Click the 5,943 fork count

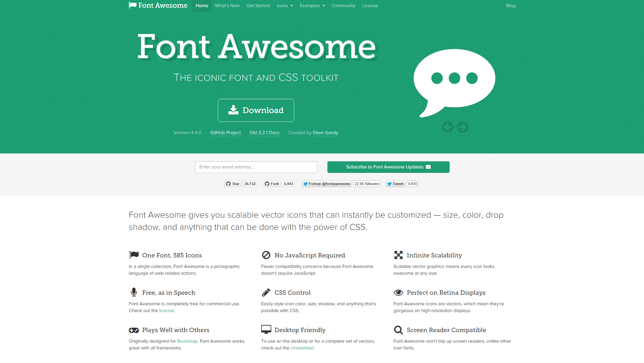(288, 184)
